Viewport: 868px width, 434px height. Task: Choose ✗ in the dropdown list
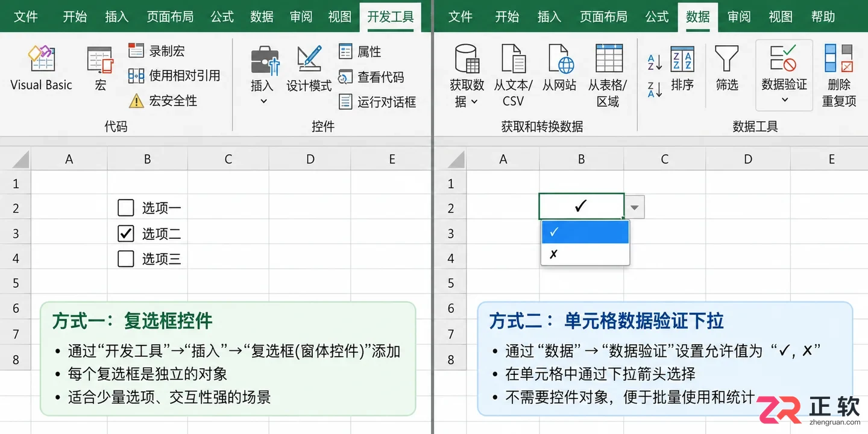click(x=585, y=254)
